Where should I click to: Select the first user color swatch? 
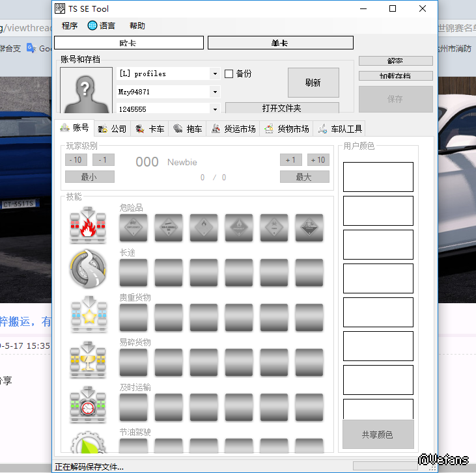coord(378,177)
